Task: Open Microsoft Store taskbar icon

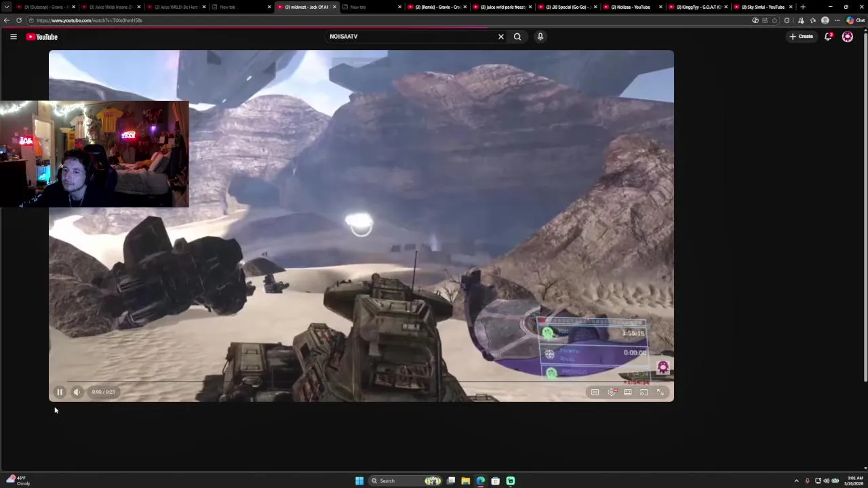Action: point(496,481)
